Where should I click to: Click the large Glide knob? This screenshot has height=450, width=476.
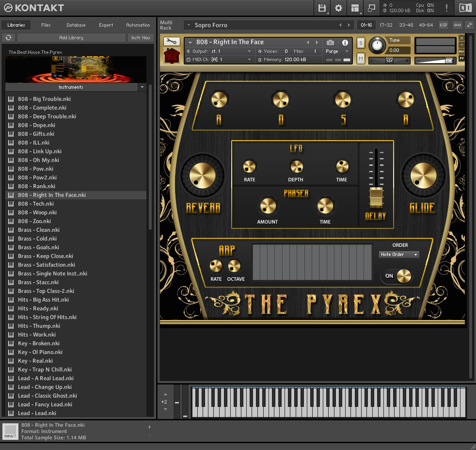(423, 176)
